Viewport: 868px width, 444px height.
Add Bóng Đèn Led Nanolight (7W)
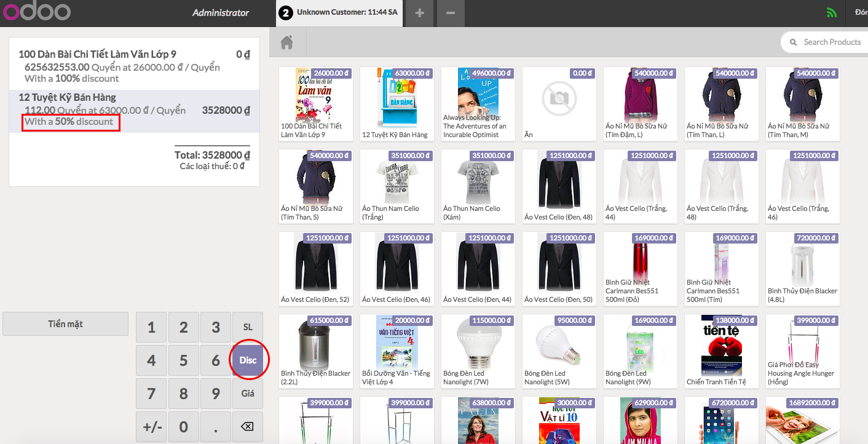click(x=478, y=351)
